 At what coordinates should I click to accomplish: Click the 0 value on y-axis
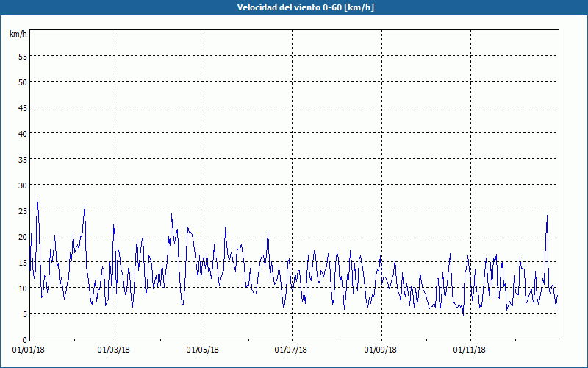(x=25, y=340)
